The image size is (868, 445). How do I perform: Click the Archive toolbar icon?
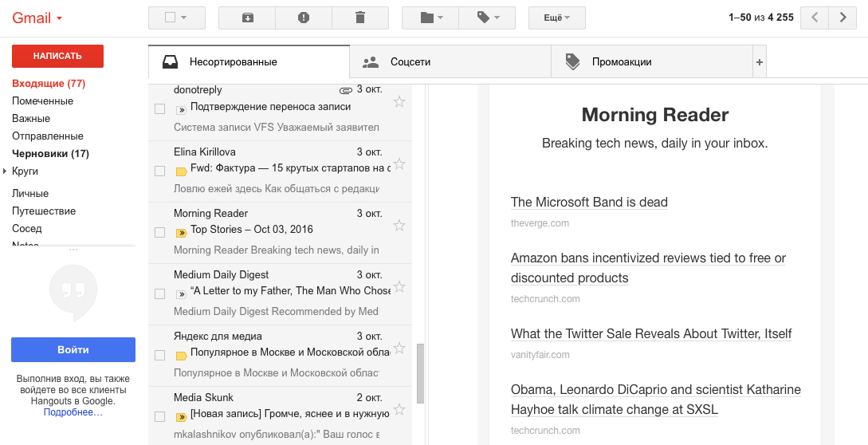point(247,18)
